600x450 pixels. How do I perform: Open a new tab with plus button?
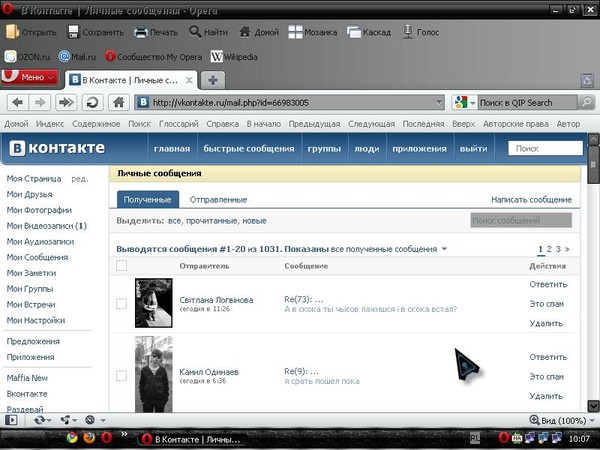point(213,80)
